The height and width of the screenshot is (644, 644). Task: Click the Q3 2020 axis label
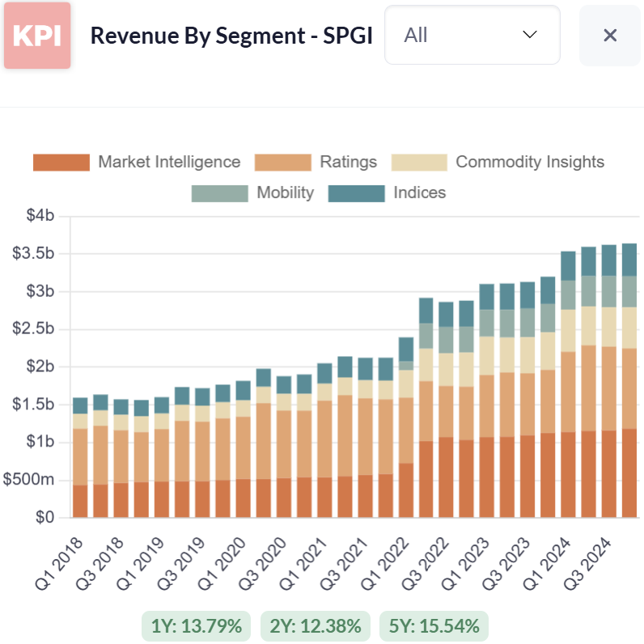click(x=262, y=563)
